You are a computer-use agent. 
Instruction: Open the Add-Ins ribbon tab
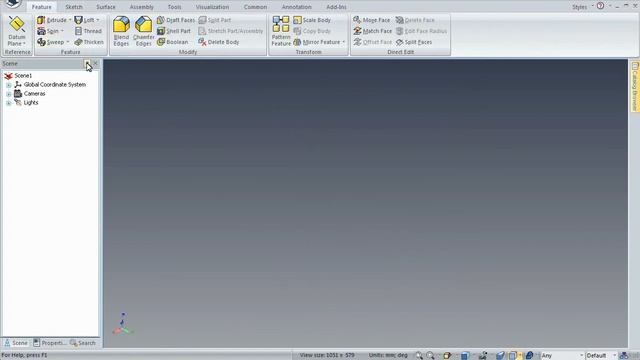click(336, 7)
